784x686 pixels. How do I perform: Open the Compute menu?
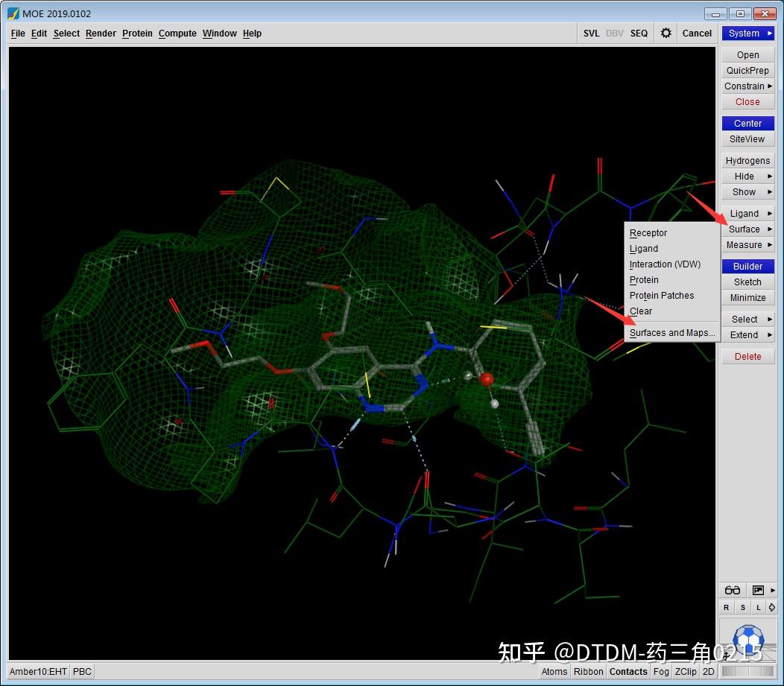177,33
